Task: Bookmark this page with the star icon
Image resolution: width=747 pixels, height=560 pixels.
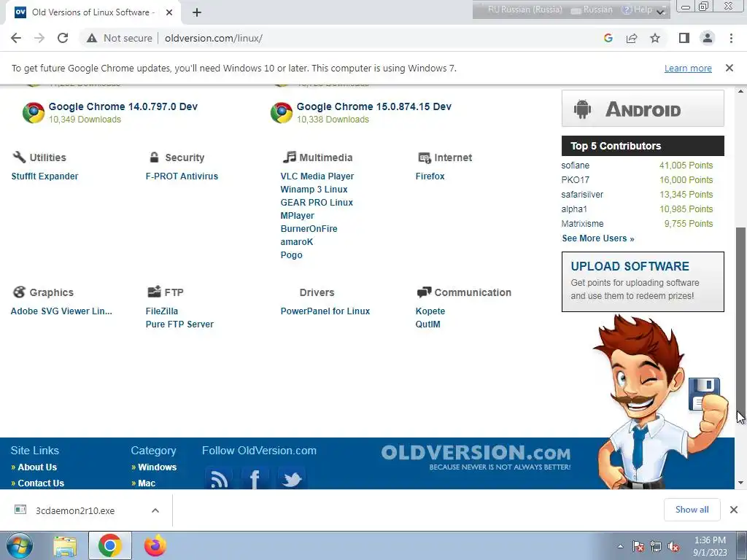Action: click(x=655, y=38)
